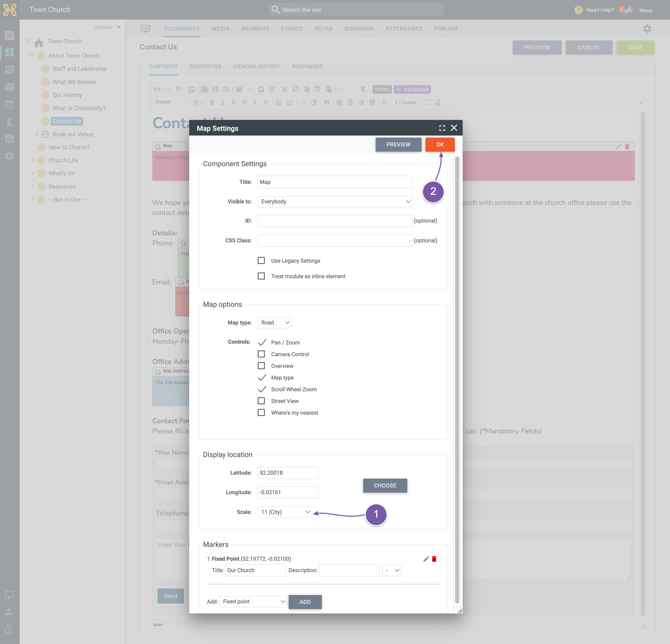Image resolution: width=670 pixels, height=644 pixels.
Task: Click the Source code toolbar button
Action: pyautogui.click(x=405, y=102)
